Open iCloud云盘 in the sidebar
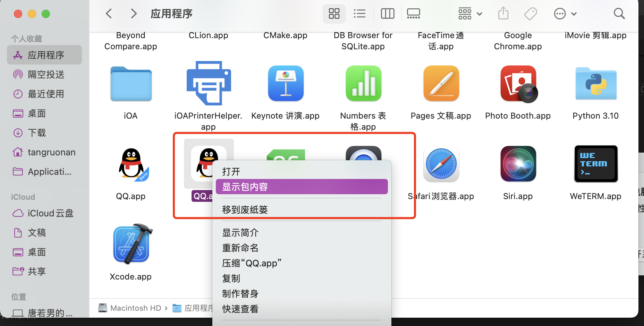 (x=44, y=213)
